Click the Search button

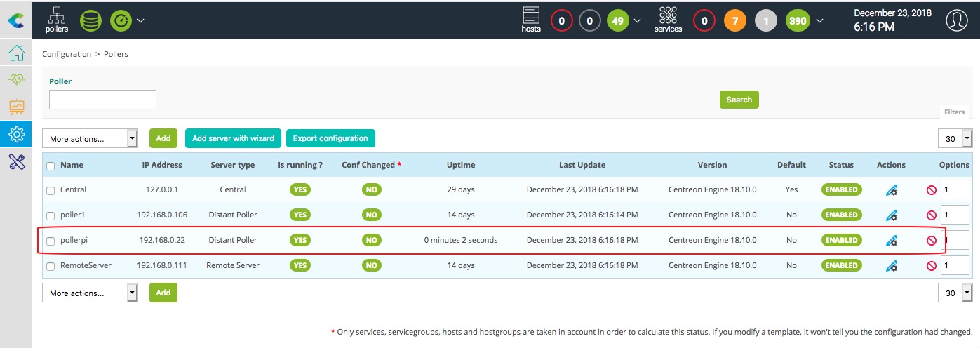[739, 100]
